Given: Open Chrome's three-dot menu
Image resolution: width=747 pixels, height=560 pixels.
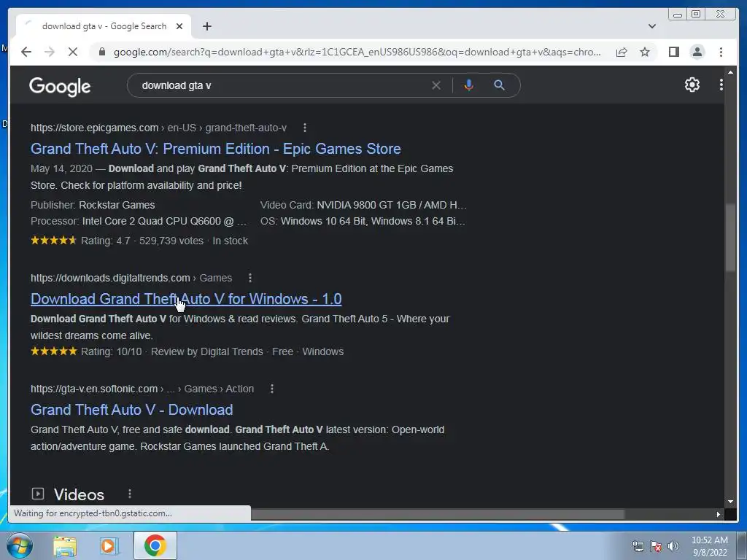Looking at the screenshot, I should point(721,52).
